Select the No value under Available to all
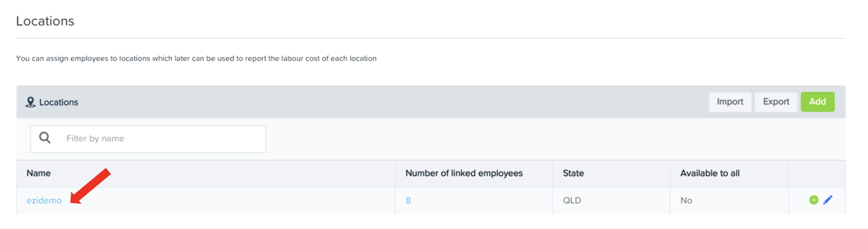This screenshot has width=868, height=229. (x=686, y=200)
